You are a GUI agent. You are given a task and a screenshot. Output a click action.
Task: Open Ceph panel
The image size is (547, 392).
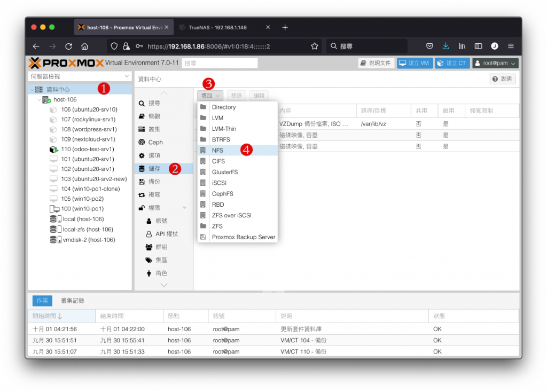pos(163,142)
